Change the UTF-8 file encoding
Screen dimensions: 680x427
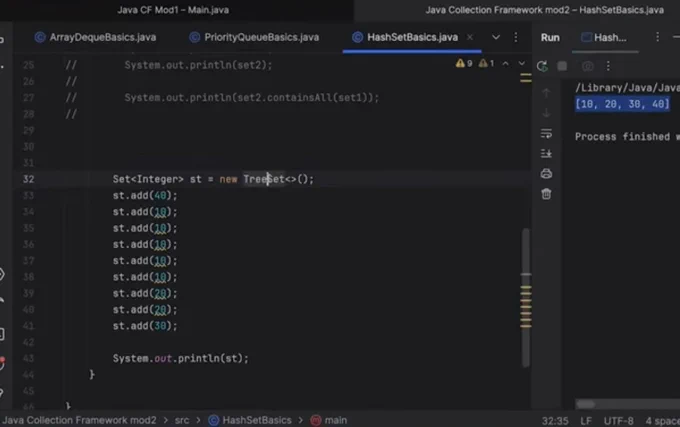tap(618, 421)
